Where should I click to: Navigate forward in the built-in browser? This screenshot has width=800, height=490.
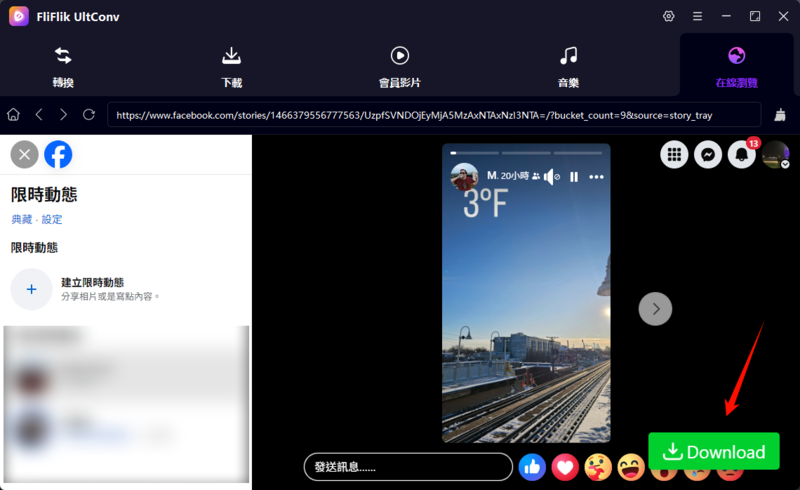pos(63,114)
